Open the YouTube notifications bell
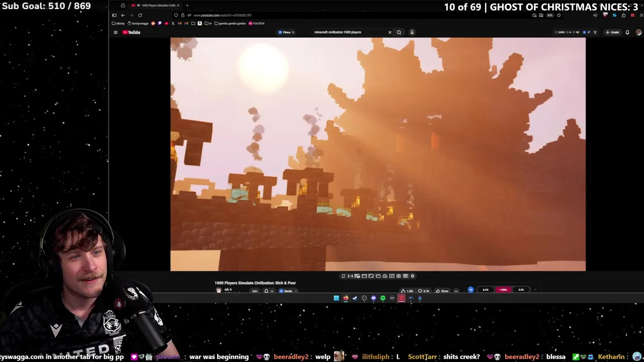The width and height of the screenshot is (644, 362). coord(627,32)
